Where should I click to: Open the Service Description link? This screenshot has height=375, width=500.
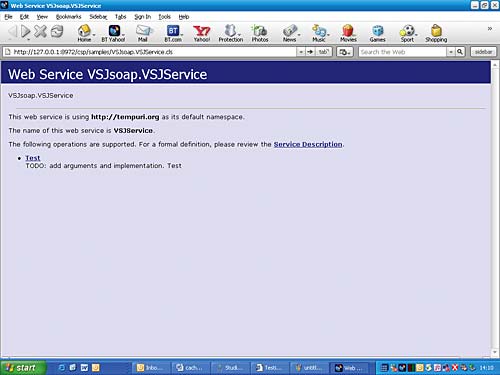point(308,144)
